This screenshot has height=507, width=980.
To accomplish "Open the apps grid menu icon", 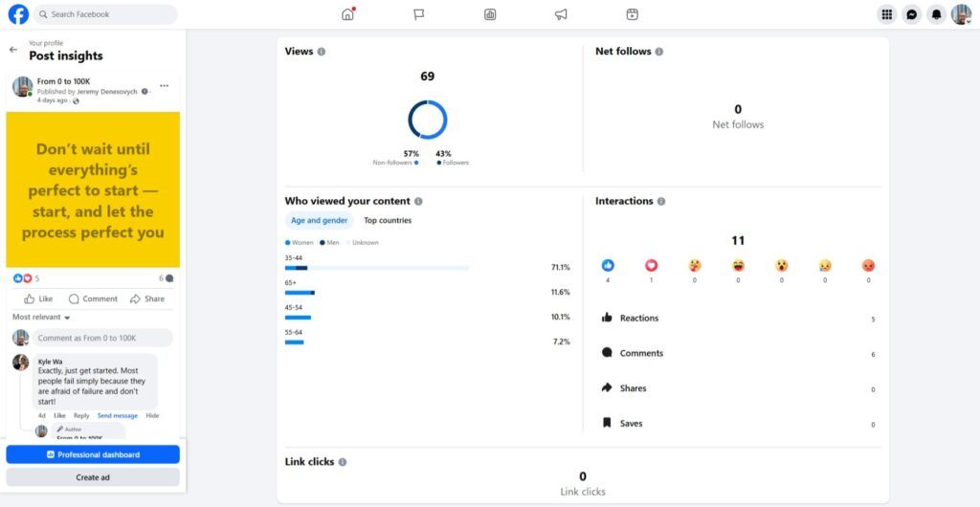I will (887, 14).
